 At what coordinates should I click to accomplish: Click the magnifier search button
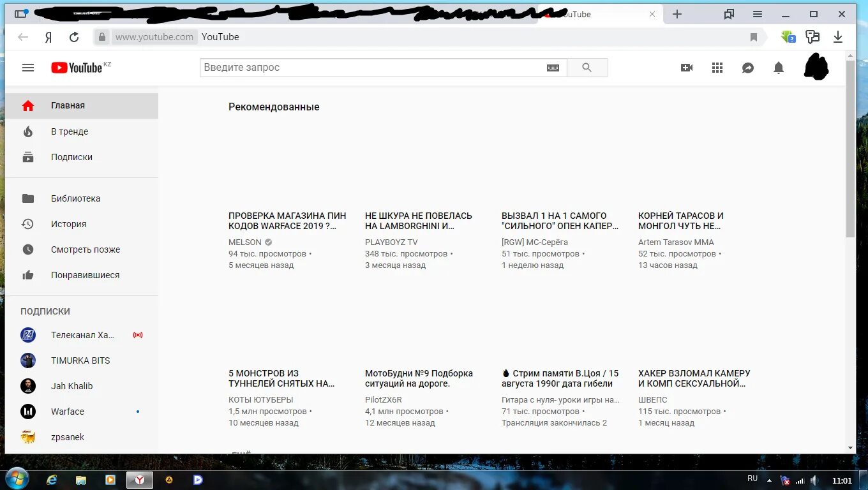point(587,68)
